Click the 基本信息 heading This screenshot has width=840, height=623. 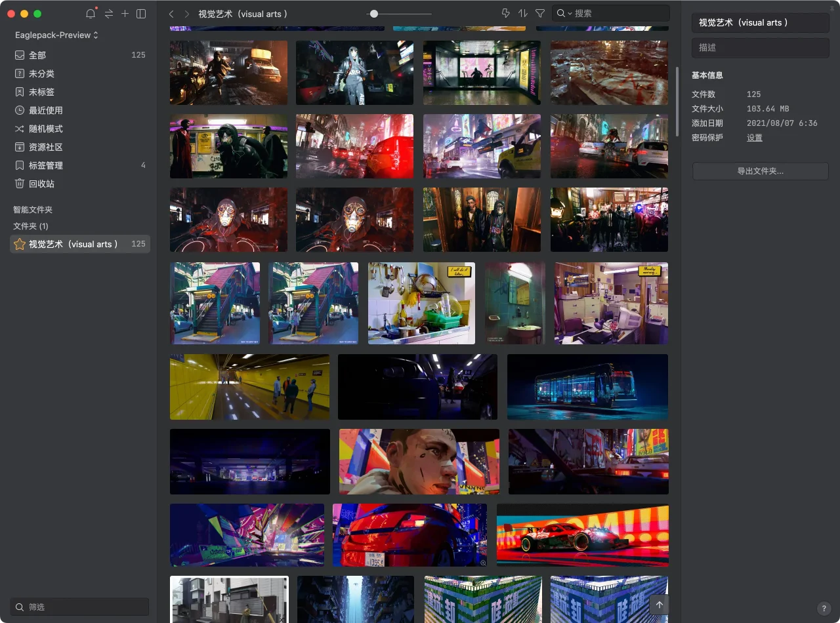pos(707,75)
